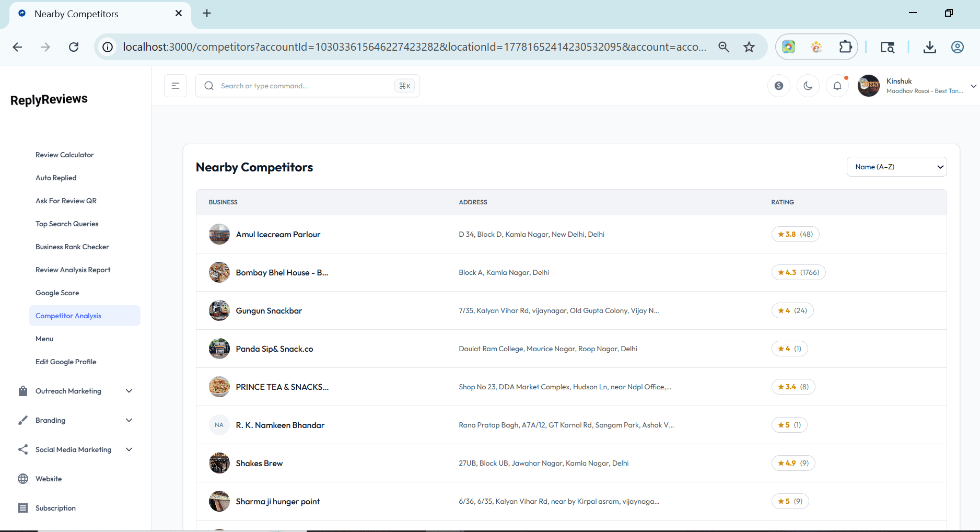980x532 pixels.
Task: Click the 3.4 (8) rating badge
Action: [793, 387]
